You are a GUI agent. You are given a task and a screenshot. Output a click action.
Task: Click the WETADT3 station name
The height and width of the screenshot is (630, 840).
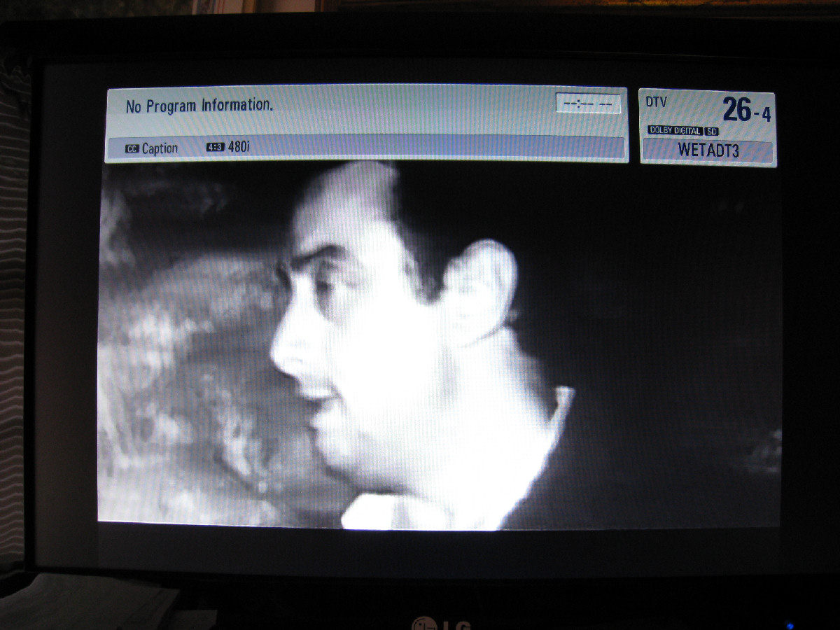click(708, 150)
